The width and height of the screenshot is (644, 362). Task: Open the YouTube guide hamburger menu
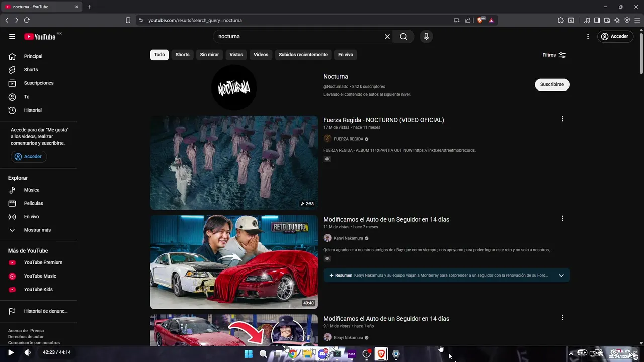click(x=12, y=37)
